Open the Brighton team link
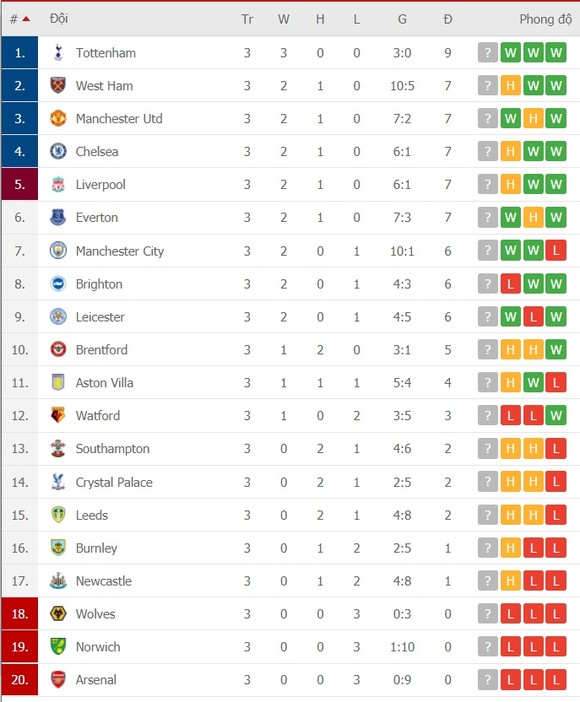This screenshot has height=702, width=580. point(99,284)
